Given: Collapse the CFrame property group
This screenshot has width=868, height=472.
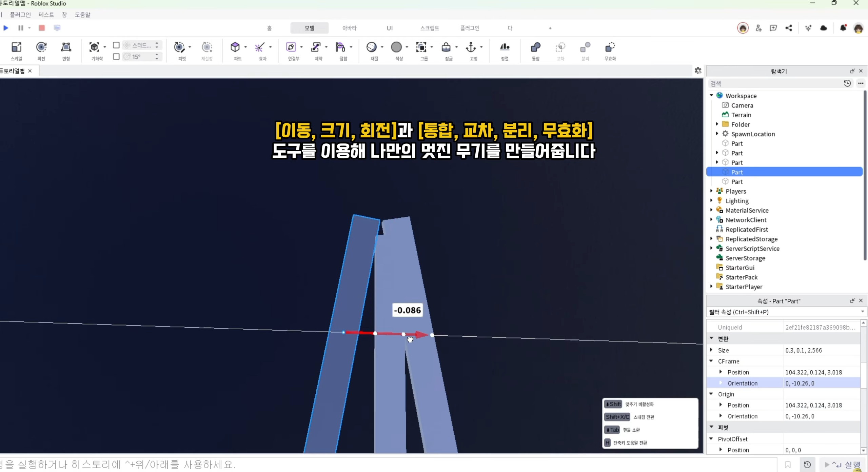Looking at the screenshot, I should coord(711,361).
